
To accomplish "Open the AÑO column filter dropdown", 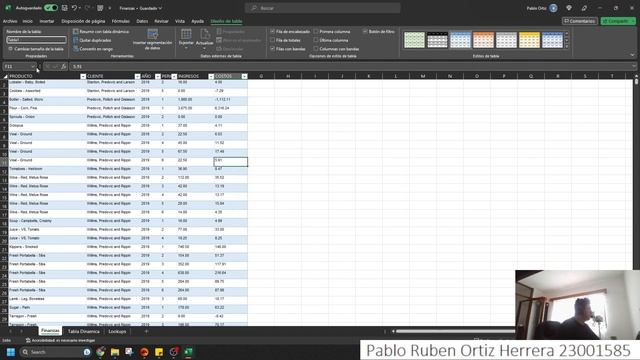I will 158,76.
